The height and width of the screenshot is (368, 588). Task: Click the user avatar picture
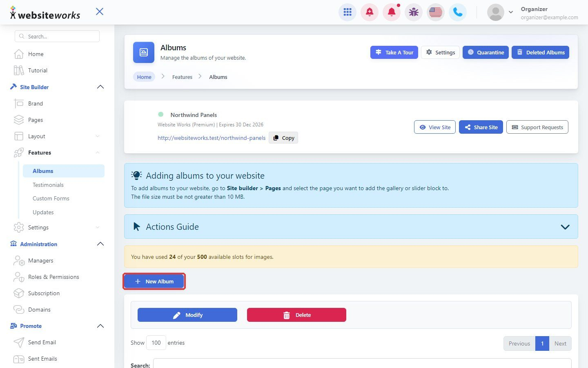496,12
